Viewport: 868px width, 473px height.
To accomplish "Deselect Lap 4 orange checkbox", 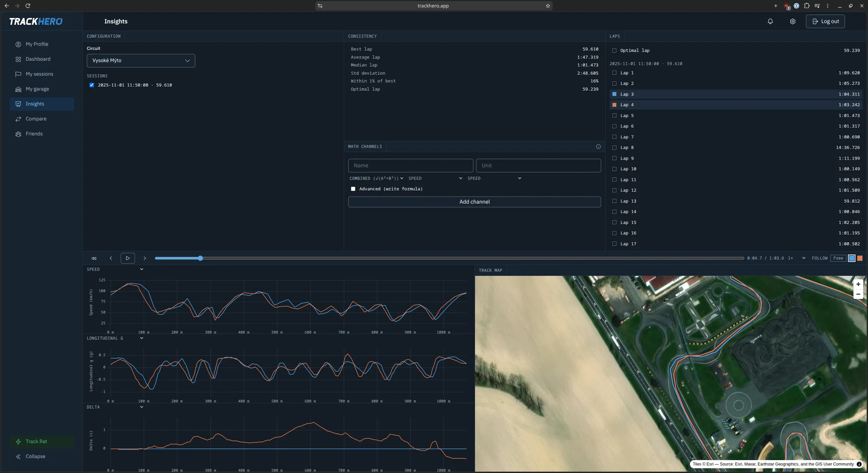I will click(614, 105).
